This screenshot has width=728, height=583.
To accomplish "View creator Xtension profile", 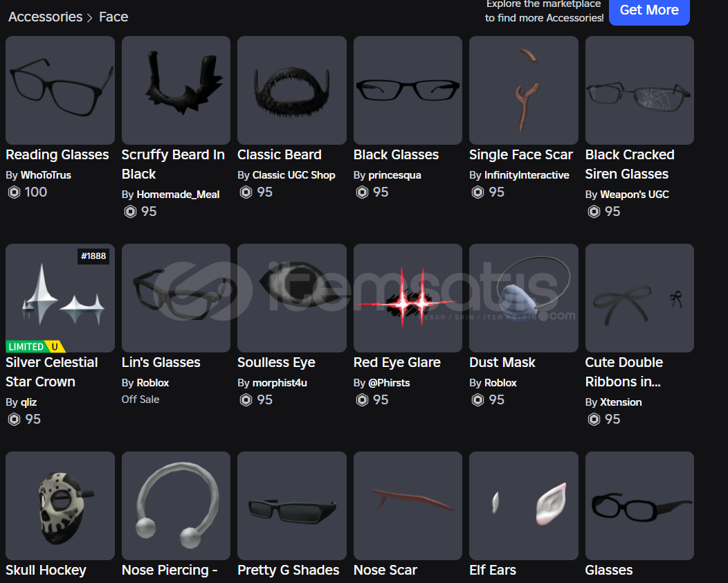I will pyautogui.click(x=621, y=402).
